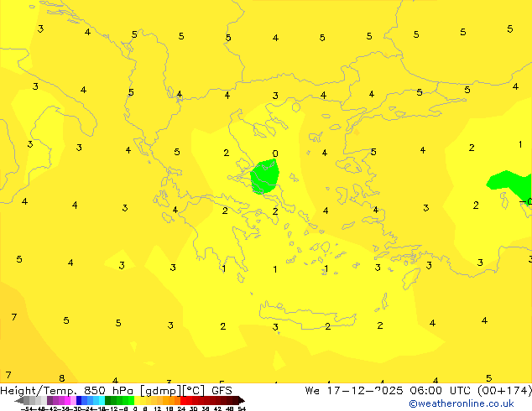Click the date '17-12-2025'
The image size is (532, 411).
tap(365, 391)
